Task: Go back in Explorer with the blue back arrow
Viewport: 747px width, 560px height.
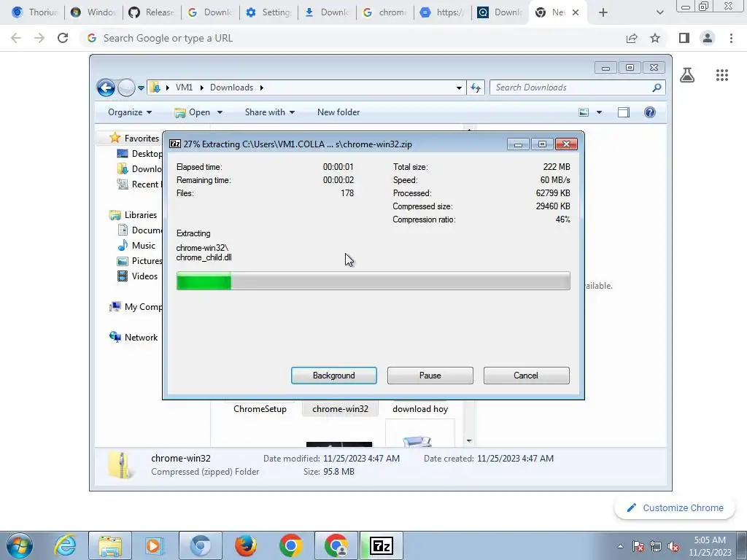Action: tap(106, 87)
